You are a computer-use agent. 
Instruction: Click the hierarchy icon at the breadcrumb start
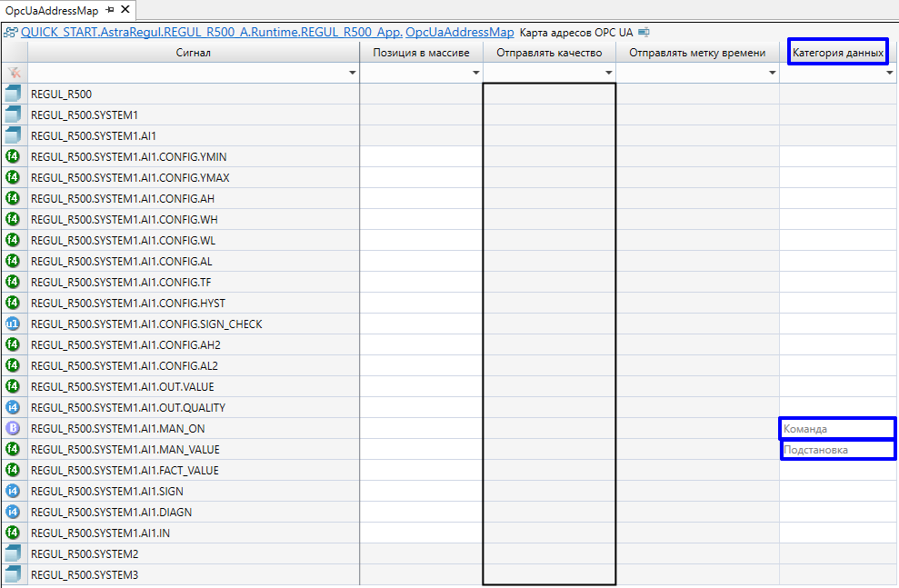click(11, 33)
